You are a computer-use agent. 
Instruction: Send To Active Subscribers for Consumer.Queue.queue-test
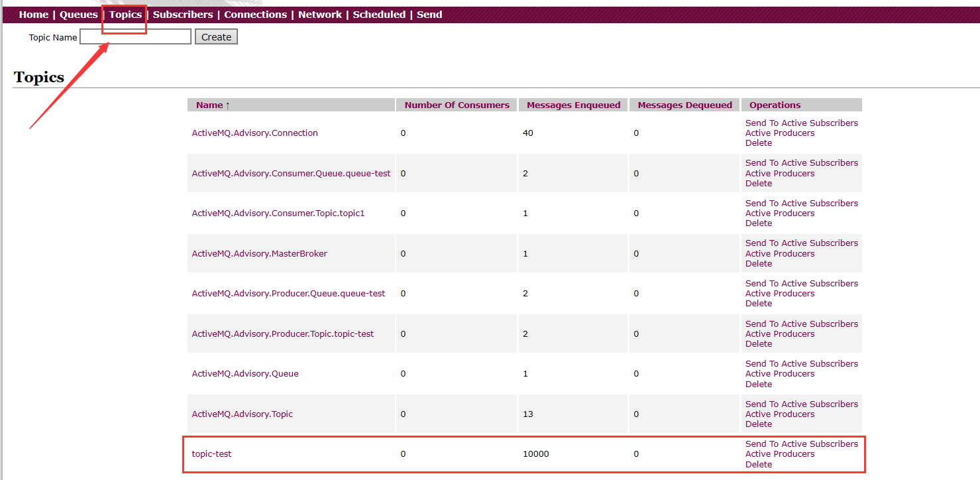(x=801, y=163)
